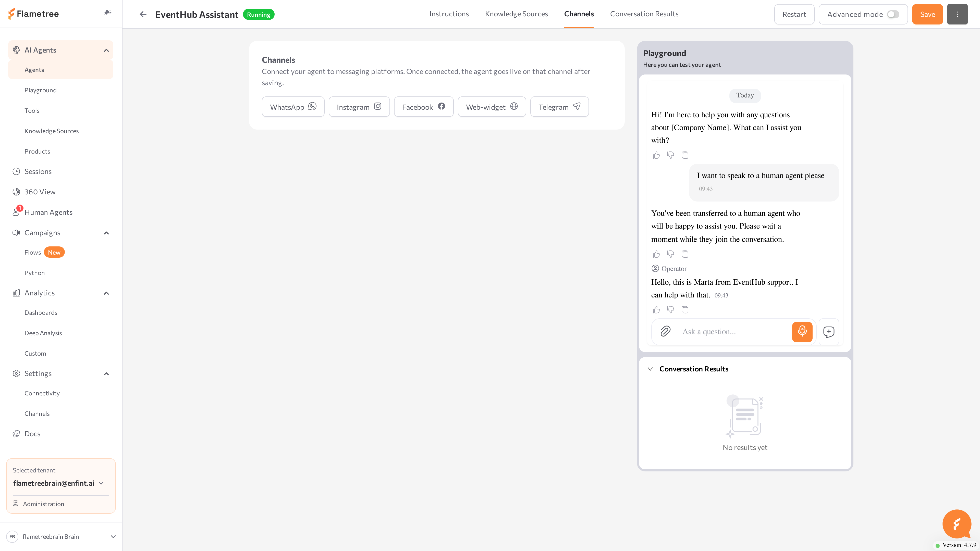Open the Administration link
980x551 pixels.
pos(43,504)
